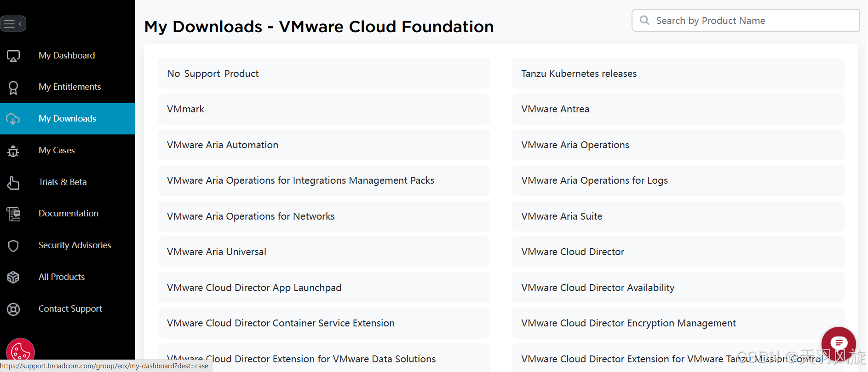
Task: Select VMware Aria Universal
Action: [x=324, y=252]
